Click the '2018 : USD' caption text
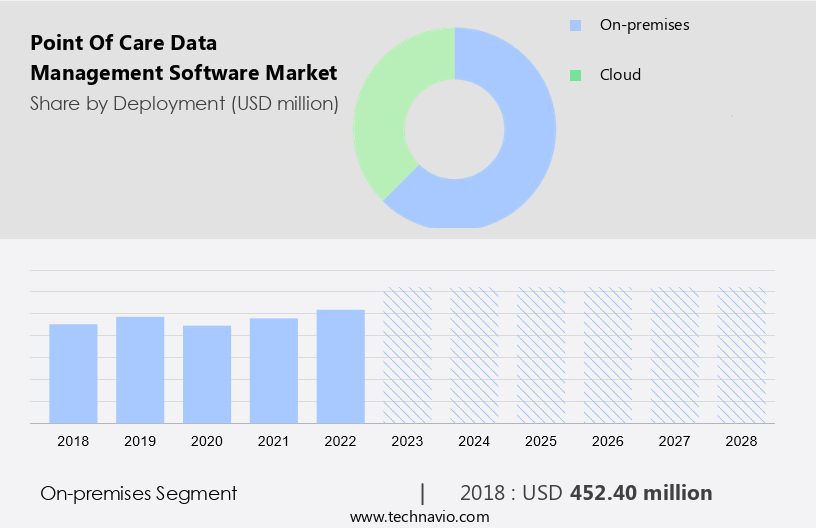This screenshot has height=528, width=816. click(511, 493)
